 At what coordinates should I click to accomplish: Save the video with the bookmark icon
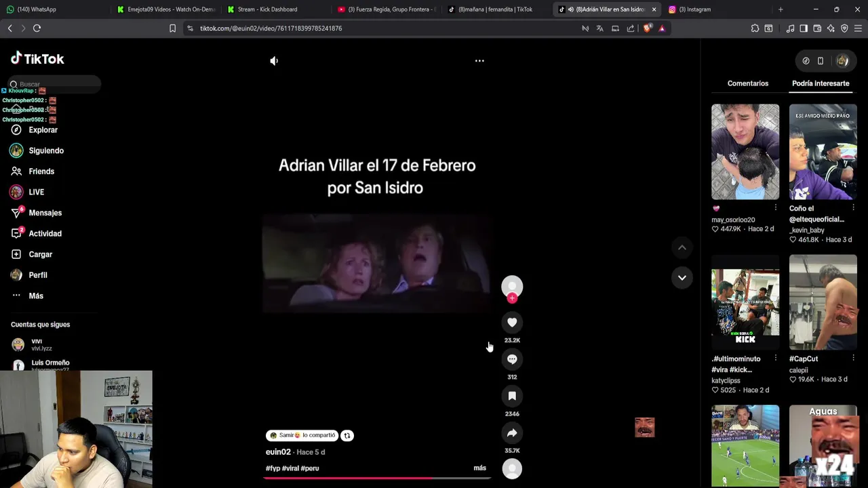[512, 396]
